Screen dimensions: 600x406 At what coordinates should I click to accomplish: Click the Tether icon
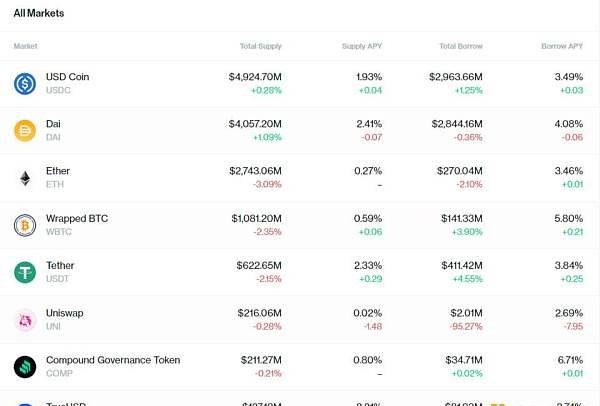tap(25, 272)
